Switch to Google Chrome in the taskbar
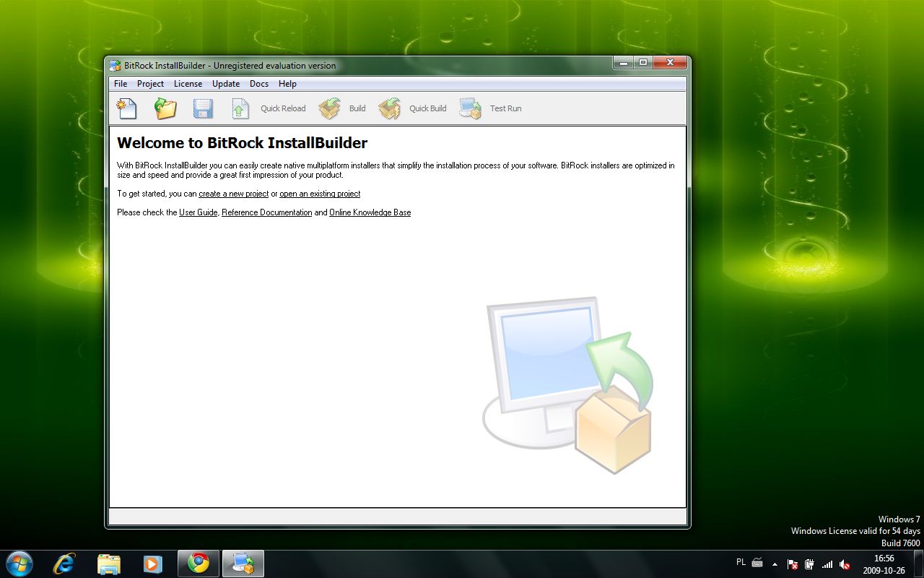 click(199, 564)
